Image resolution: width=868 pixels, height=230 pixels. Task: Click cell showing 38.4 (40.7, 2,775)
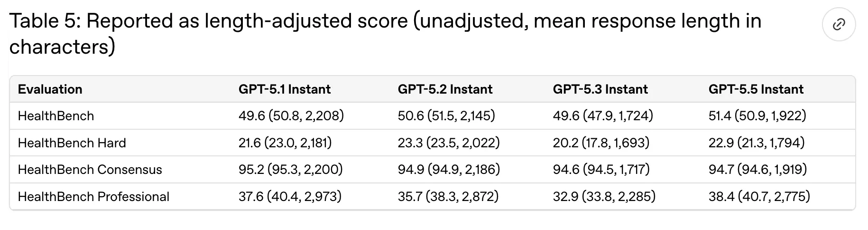click(x=759, y=197)
